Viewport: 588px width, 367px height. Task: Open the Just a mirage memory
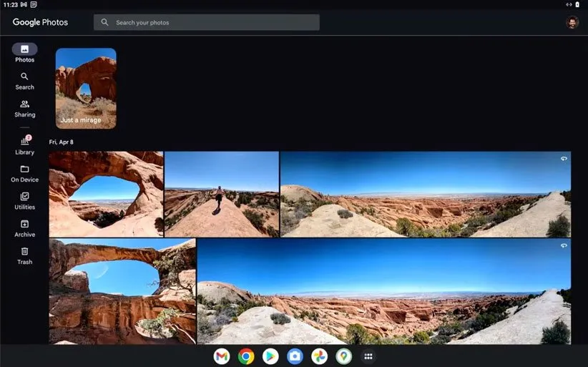[x=86, y=88]
